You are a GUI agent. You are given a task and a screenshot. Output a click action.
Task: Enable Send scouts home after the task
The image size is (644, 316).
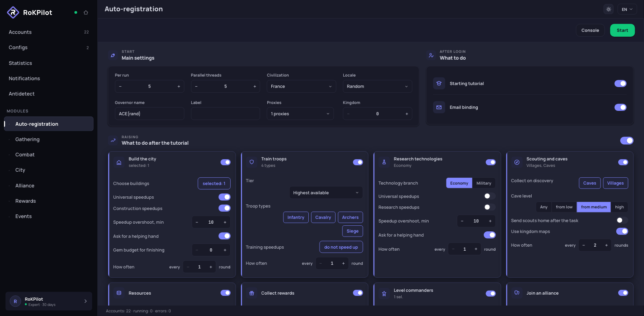(x=622, y=220)
